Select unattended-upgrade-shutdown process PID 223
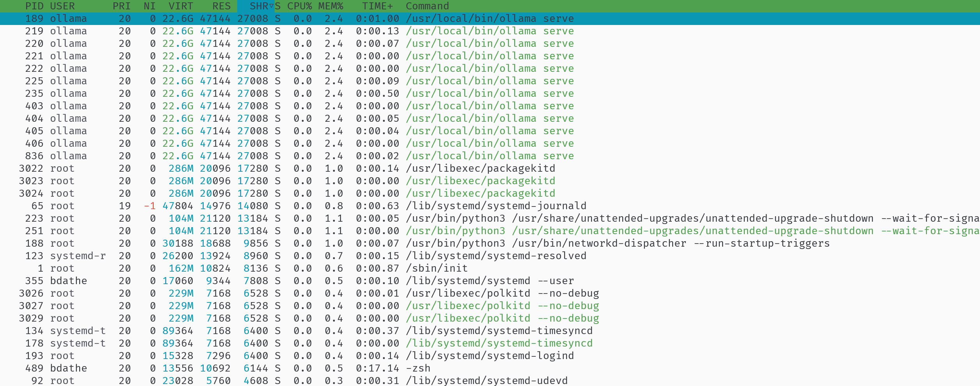The width and height of the screenshot is (980, 386). 490,219
